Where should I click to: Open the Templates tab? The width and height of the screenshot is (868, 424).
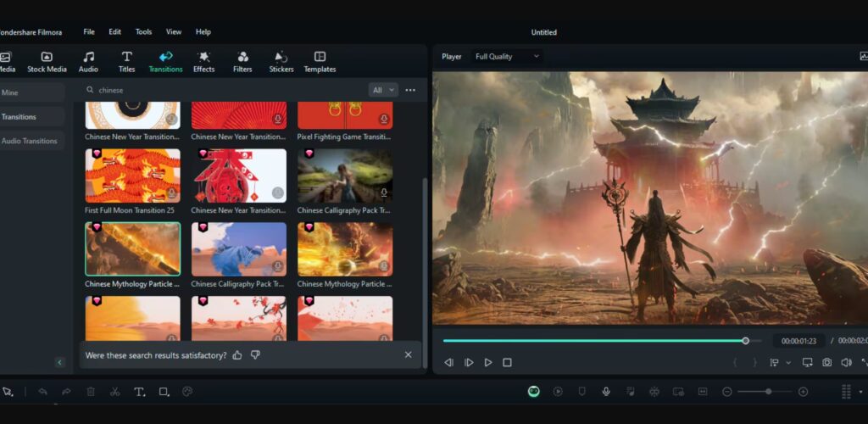320,63
